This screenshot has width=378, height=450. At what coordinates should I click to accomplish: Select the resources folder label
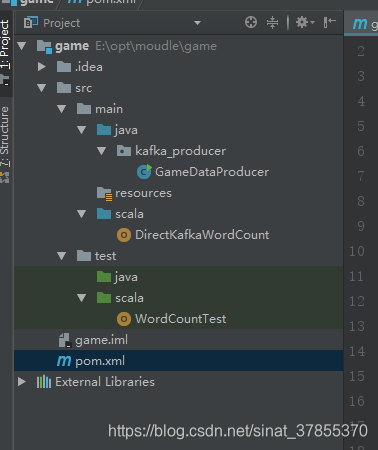point(143,193)
